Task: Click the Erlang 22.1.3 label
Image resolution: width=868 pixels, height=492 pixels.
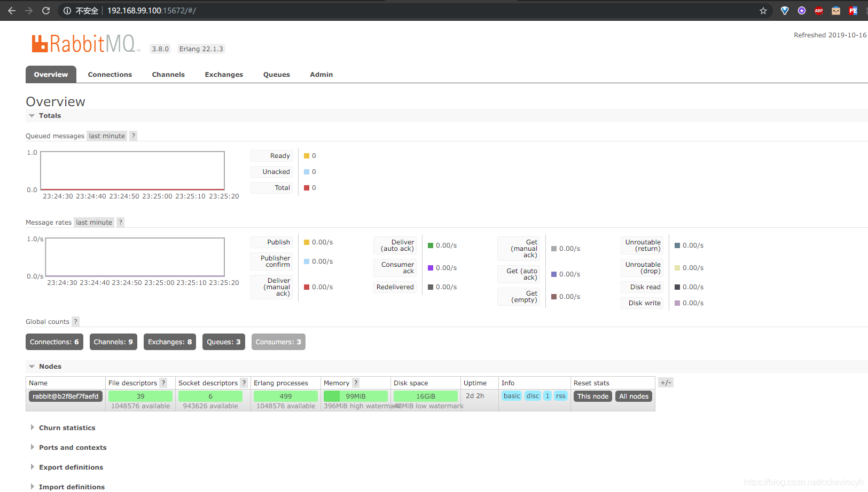Action: (201, 49)
